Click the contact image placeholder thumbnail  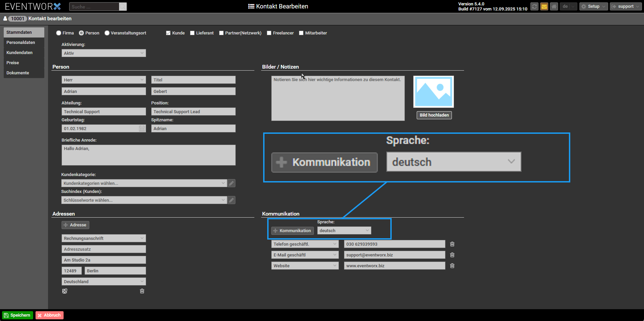pos(433,92)
